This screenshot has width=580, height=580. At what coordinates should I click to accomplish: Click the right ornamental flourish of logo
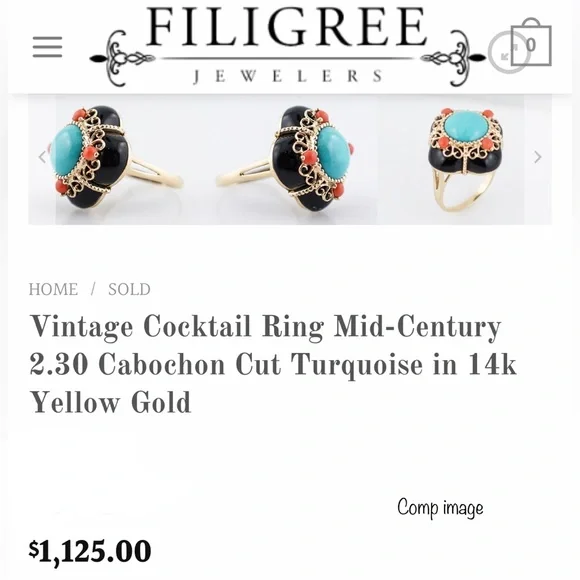[454, 58]
